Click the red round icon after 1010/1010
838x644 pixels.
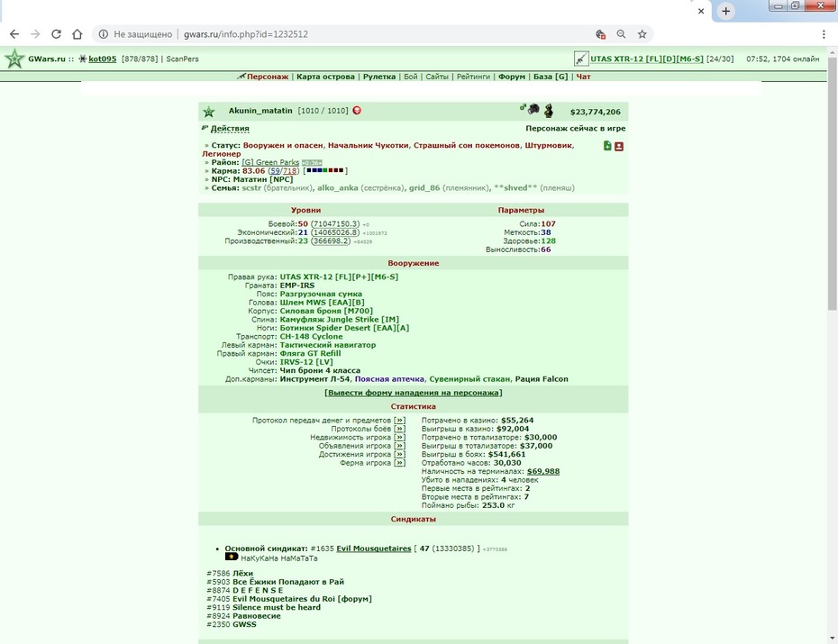tap(357, 111)
